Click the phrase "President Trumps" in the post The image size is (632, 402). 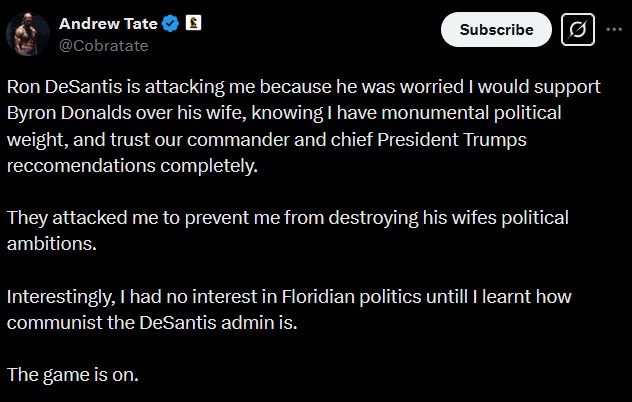click(452, 140)
